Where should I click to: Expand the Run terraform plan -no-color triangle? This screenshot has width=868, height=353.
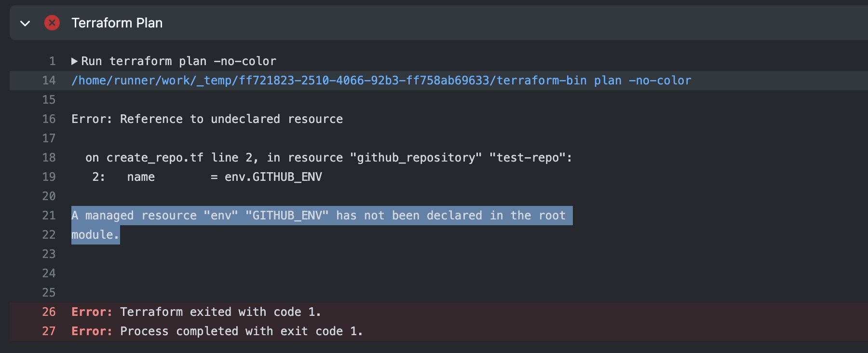[74, 61]
